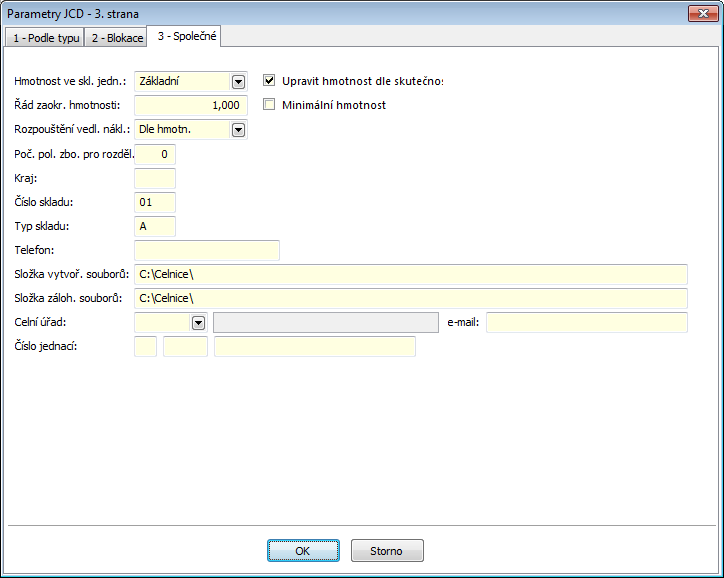The height and width of the screenshot is (578, 724).
Task: Click second 'Číslo jednací' field
Action: click(x=186, y=346)
